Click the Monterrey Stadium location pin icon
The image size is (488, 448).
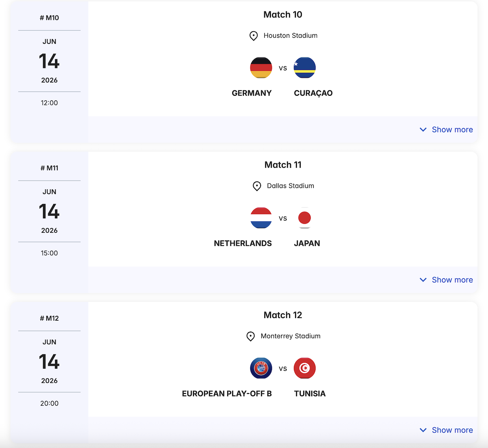point(251,336)
